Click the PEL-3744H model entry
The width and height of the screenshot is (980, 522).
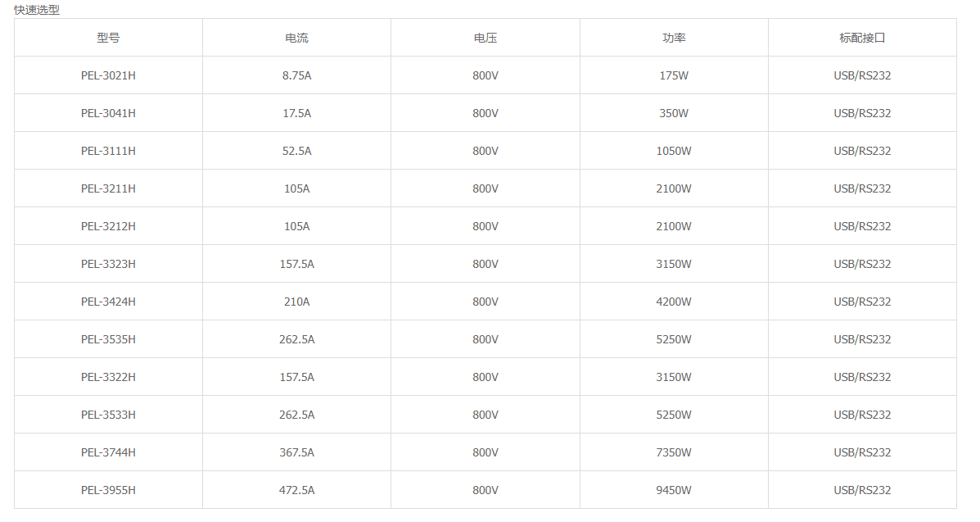(108, 452)
